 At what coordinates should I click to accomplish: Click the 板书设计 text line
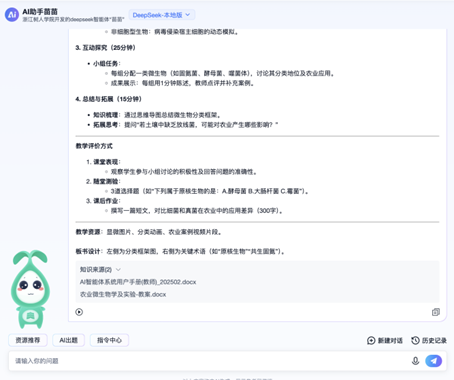(180, 251)
